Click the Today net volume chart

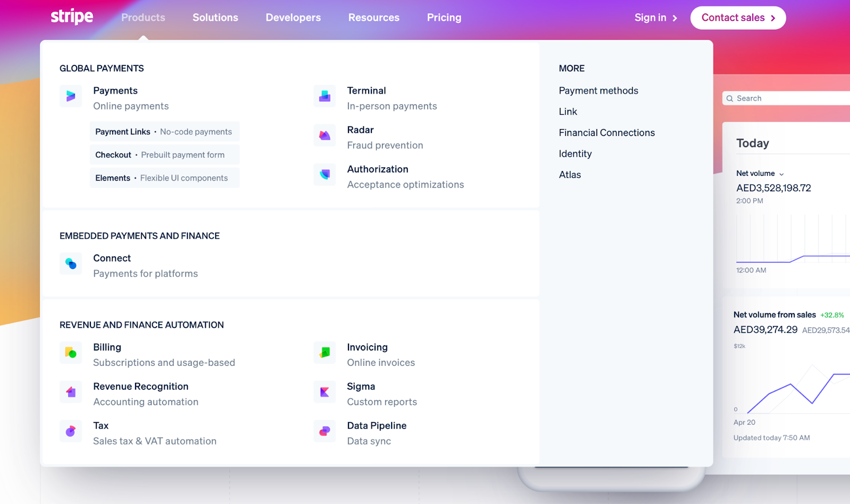tap(793, 239)
